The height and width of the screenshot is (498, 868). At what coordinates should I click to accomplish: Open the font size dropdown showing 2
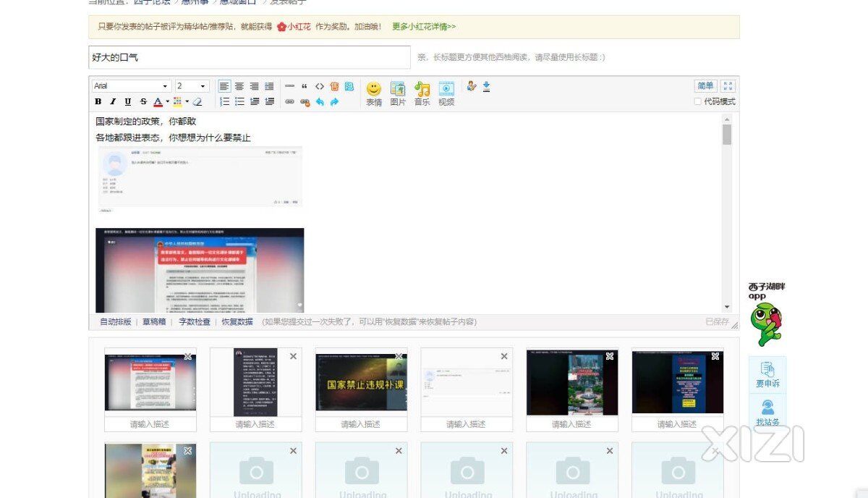pos(192,86)
